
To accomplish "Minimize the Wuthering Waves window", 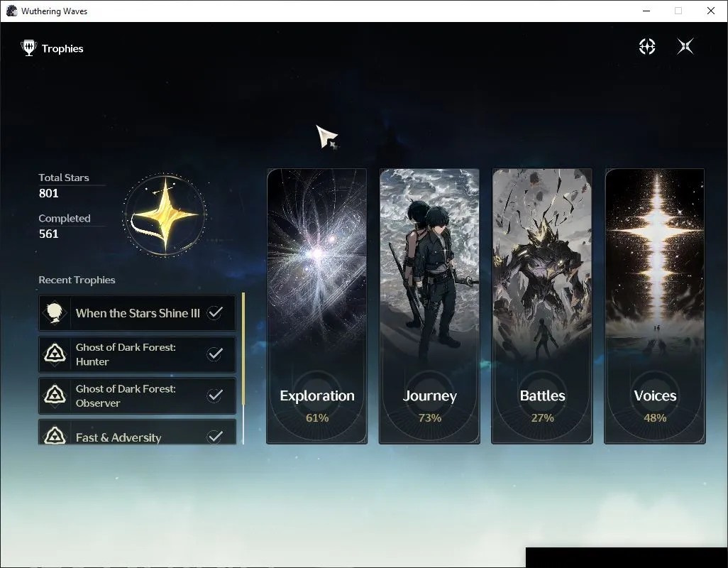I will coord(646,11).
